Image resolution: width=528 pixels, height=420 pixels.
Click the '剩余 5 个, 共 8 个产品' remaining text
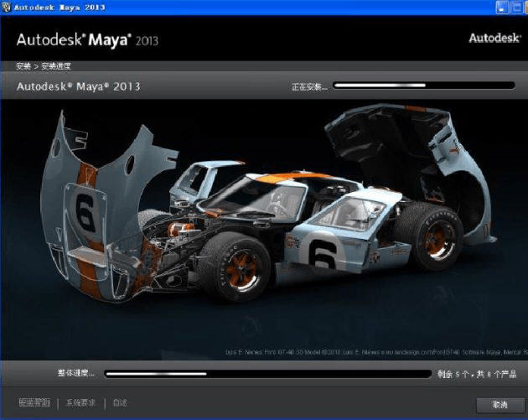477,374
